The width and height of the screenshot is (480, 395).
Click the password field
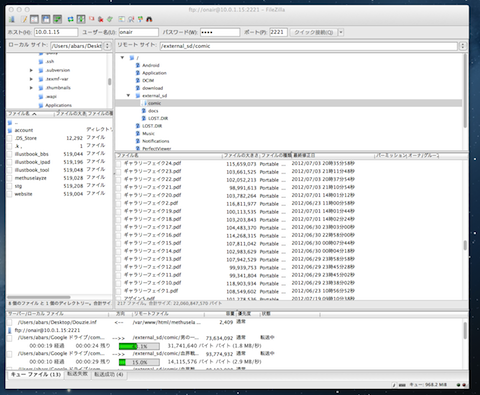pos(219,32)
